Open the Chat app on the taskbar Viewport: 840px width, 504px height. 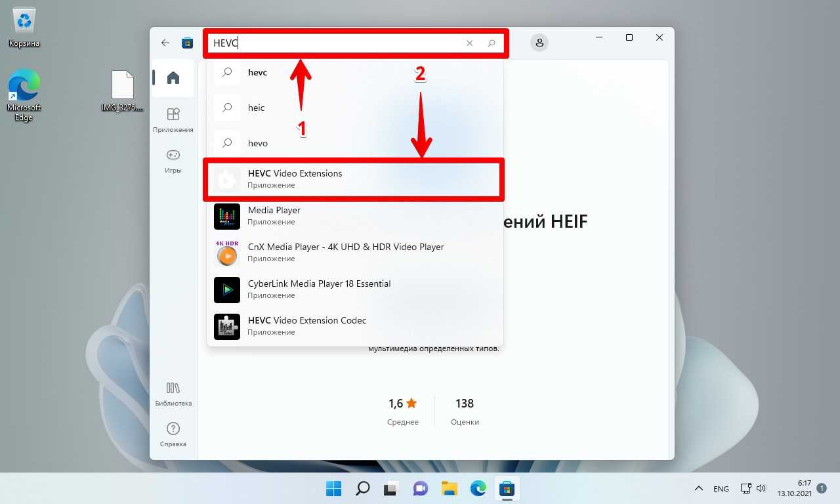point(421,488)
